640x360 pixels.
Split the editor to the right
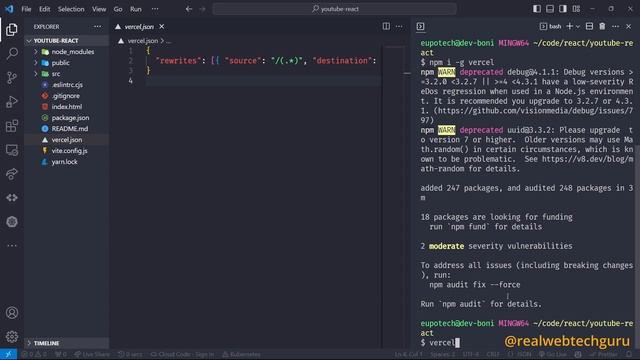point(386,27)
